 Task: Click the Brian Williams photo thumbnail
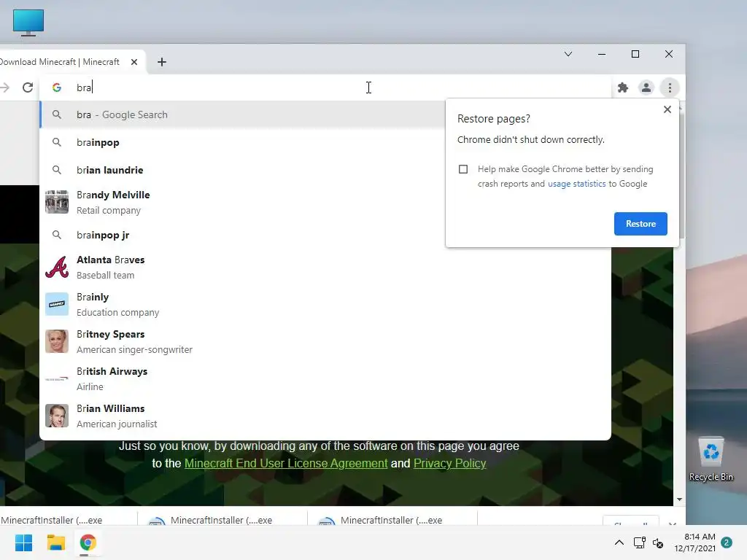[57, 416]
